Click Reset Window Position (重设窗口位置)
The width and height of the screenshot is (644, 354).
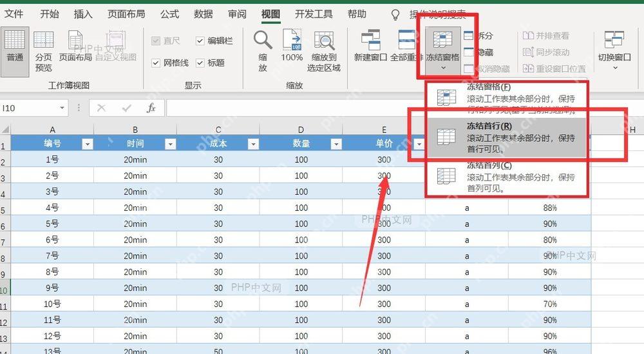click(554, 68)
